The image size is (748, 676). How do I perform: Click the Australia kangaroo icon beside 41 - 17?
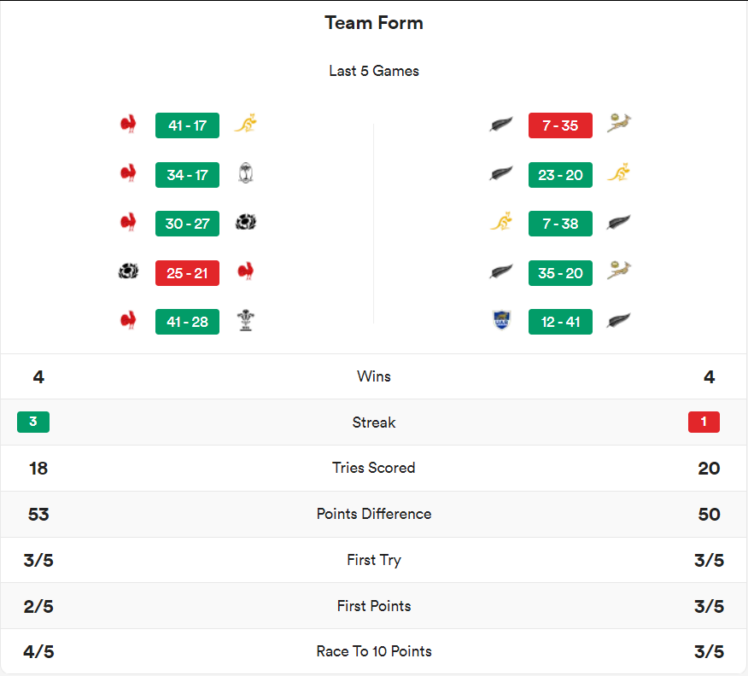click(246, 125)
